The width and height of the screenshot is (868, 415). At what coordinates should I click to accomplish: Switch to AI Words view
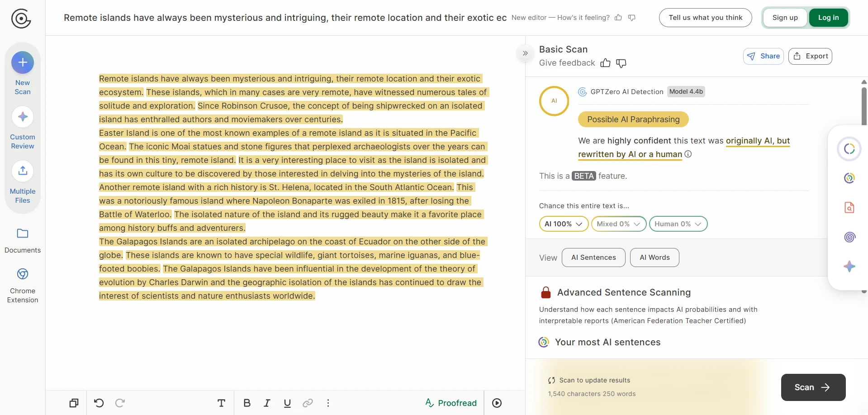(x=654, y=258)
